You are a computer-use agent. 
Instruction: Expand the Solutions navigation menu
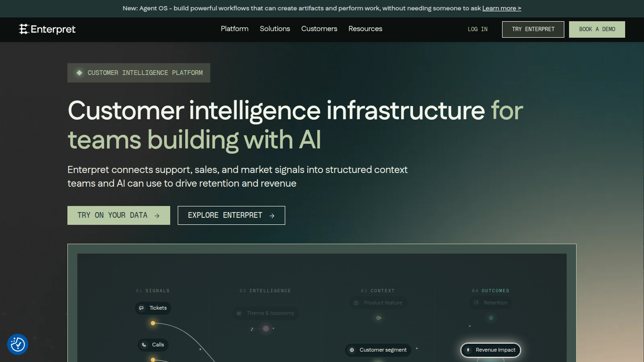click(275, 29)
